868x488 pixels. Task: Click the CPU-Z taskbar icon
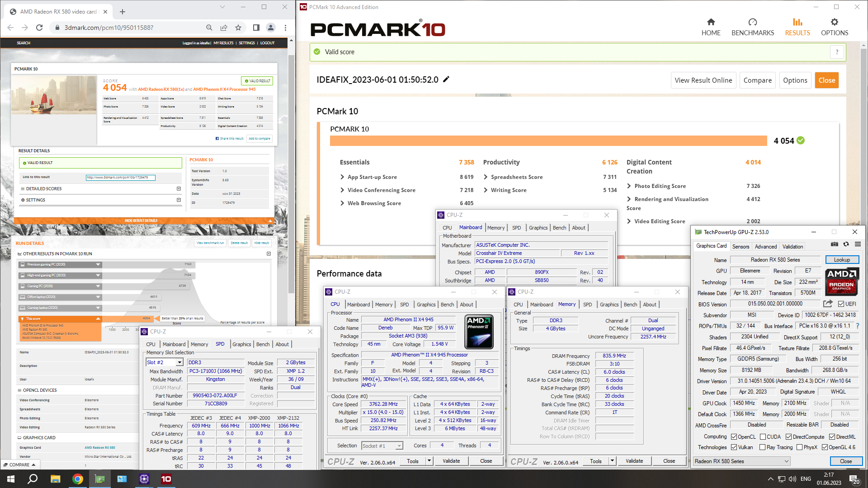144,479
